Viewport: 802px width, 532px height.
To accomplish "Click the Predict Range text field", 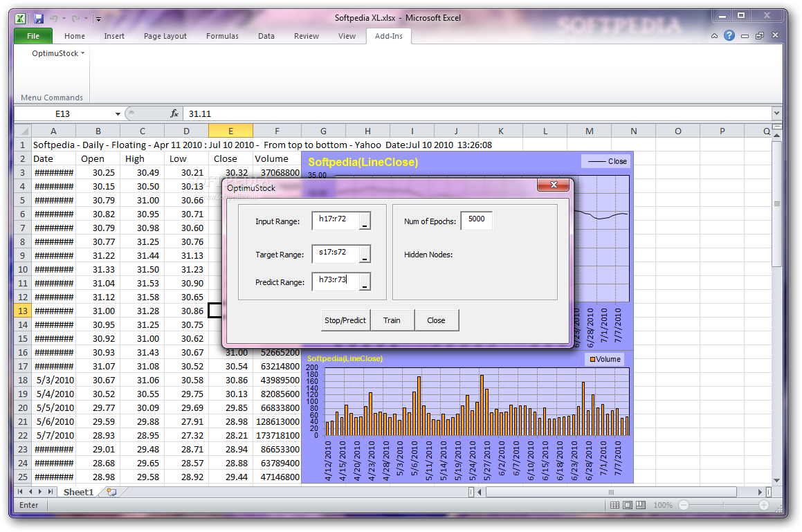I will coord(336,282).
